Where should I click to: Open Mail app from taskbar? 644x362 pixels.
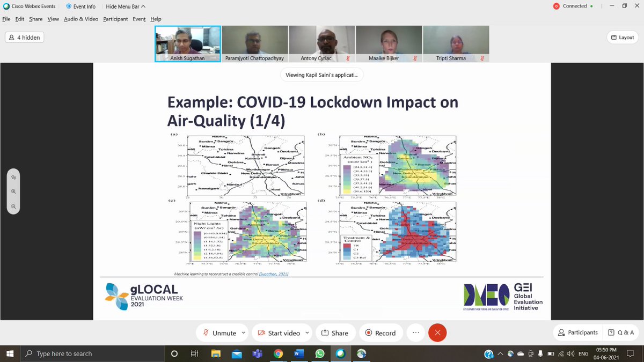coord(237,353)
